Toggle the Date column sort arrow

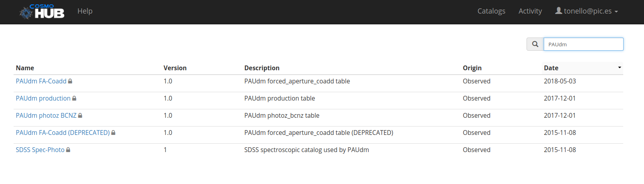(619, 67)
